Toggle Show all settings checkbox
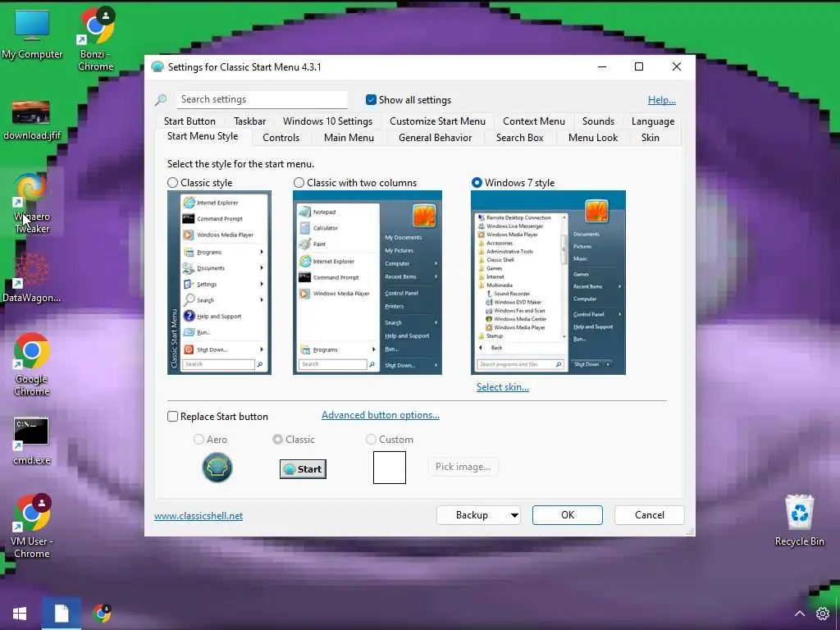The image size is (840, 630). [x=371, y=99]
